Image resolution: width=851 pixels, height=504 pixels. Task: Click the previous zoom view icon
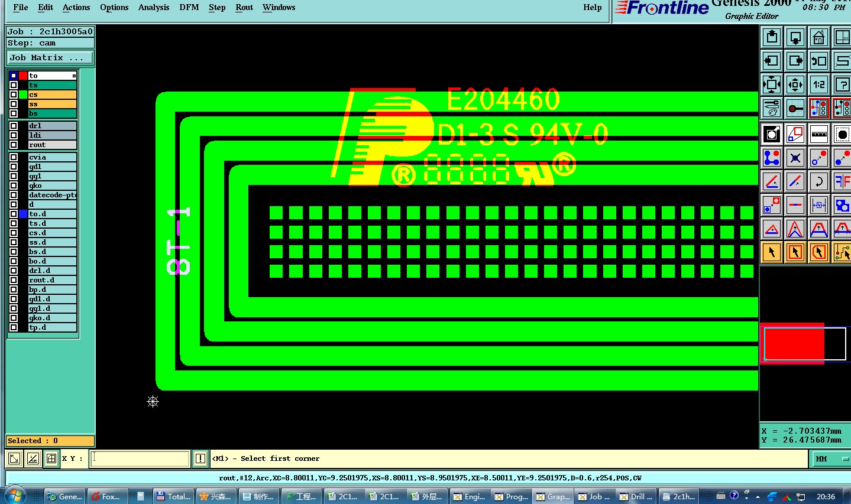(x=819, y=61)
